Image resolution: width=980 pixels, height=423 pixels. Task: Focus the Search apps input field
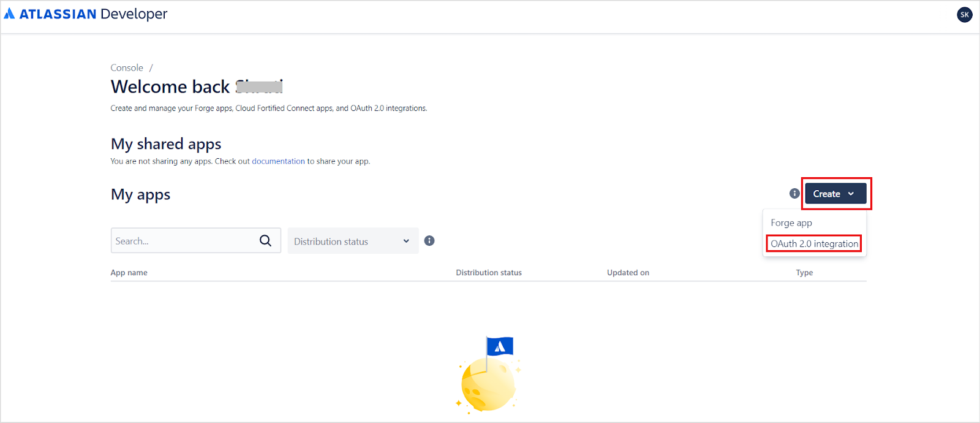(x=184, y=241)
